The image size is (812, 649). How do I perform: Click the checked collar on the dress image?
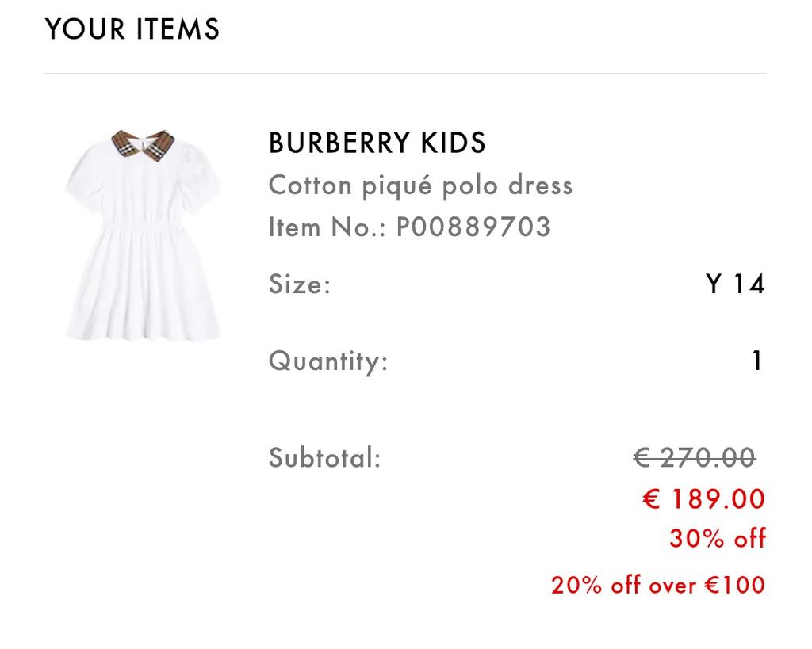click(x=143, y=143)
